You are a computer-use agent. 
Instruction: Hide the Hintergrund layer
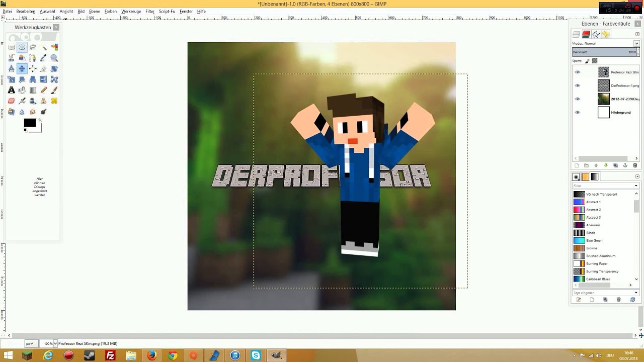(x=577, y=112)
